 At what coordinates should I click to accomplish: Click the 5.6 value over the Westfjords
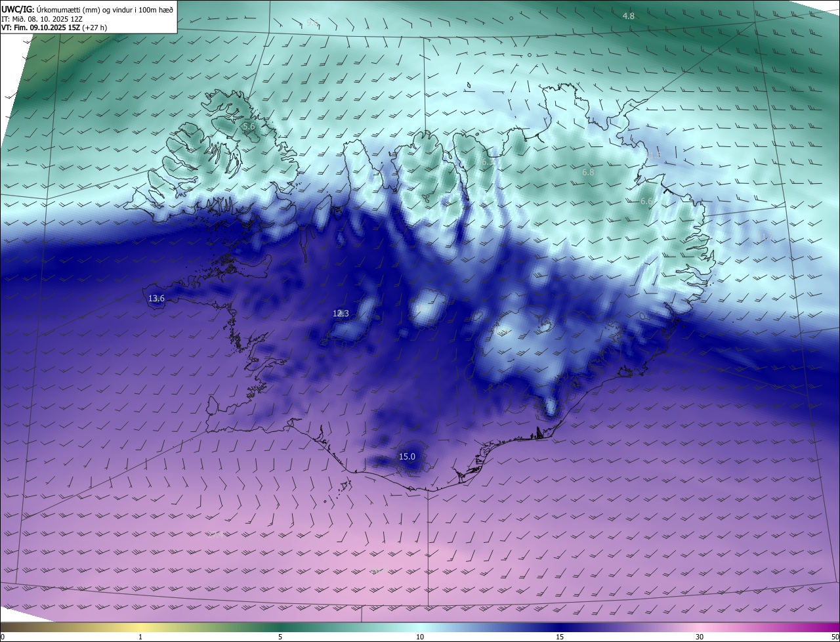pyautogui.click(x=249, y=126)
